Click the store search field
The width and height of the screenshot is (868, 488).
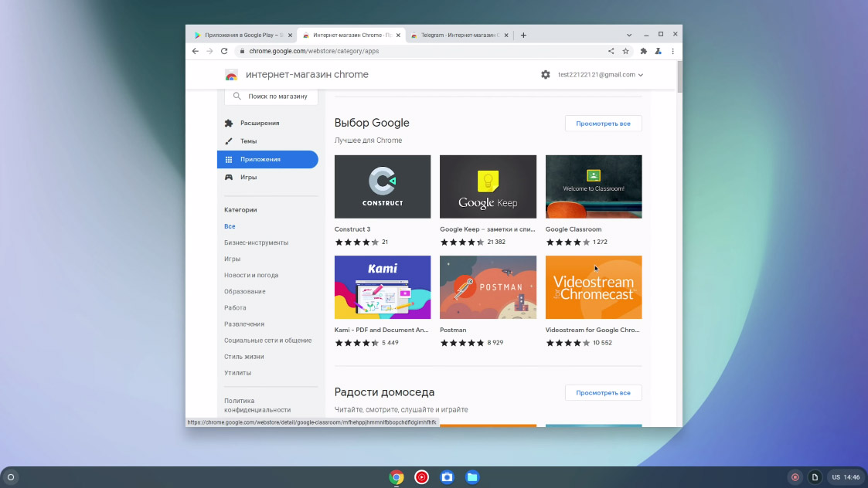pos(271,97)
